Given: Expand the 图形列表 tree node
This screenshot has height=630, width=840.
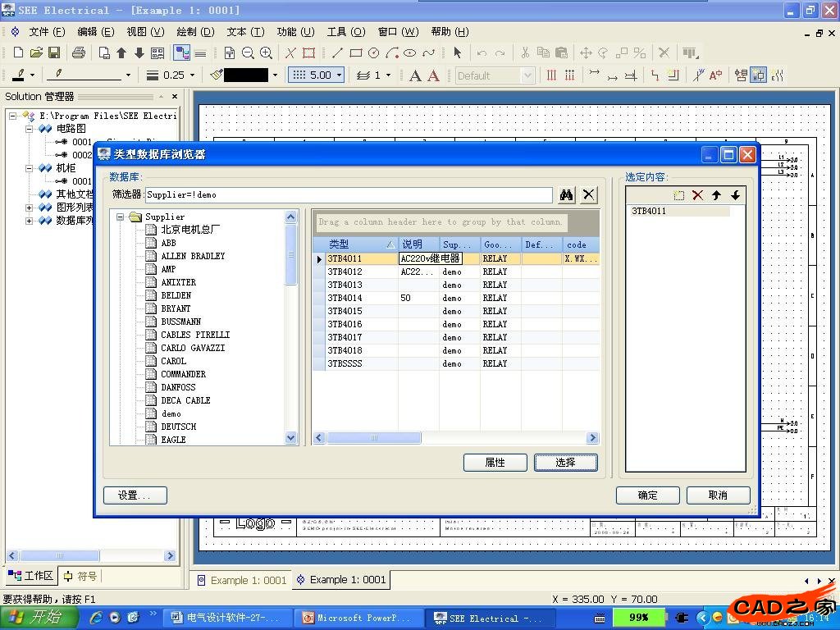Looking at the screenshot, I should (x=30, y=208).
